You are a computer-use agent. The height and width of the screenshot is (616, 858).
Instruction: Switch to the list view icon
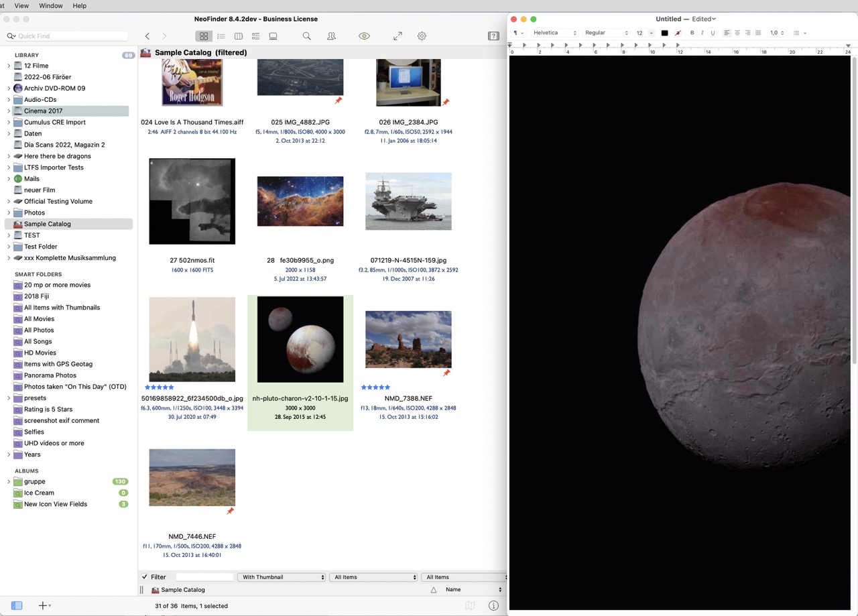221,36
